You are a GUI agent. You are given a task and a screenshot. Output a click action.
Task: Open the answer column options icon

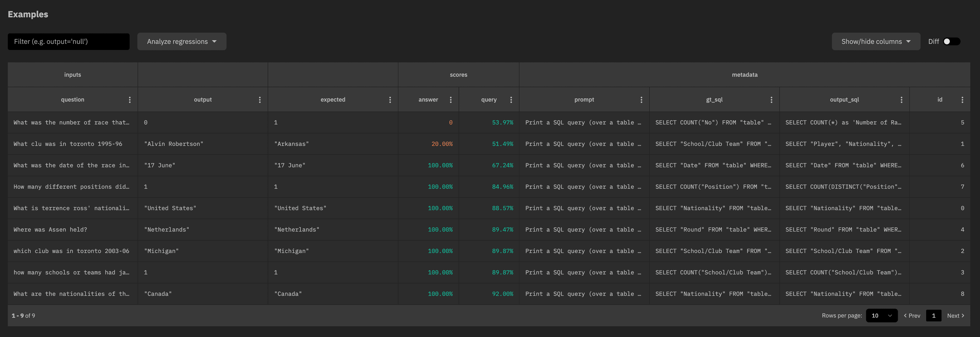pyautogui.click(x=451, y=100)
